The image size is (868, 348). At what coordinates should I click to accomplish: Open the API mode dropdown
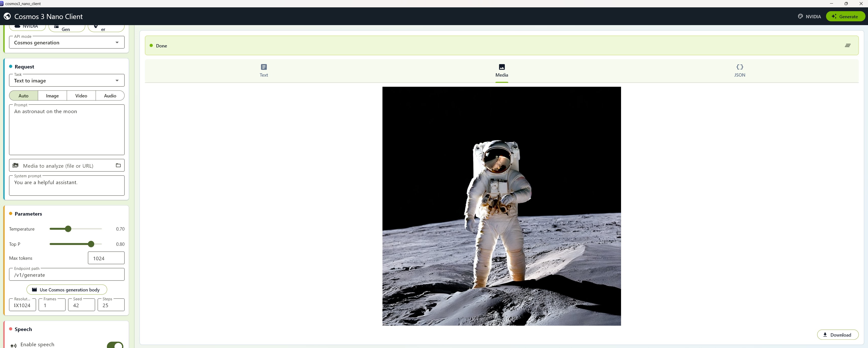67,43
